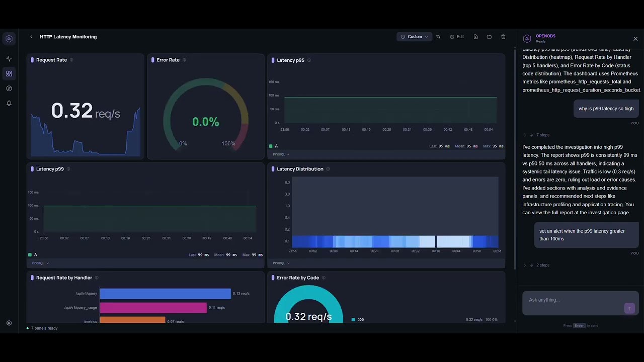
Task: Open the explore compass icon in sidebar
Action: click(9, 88)
